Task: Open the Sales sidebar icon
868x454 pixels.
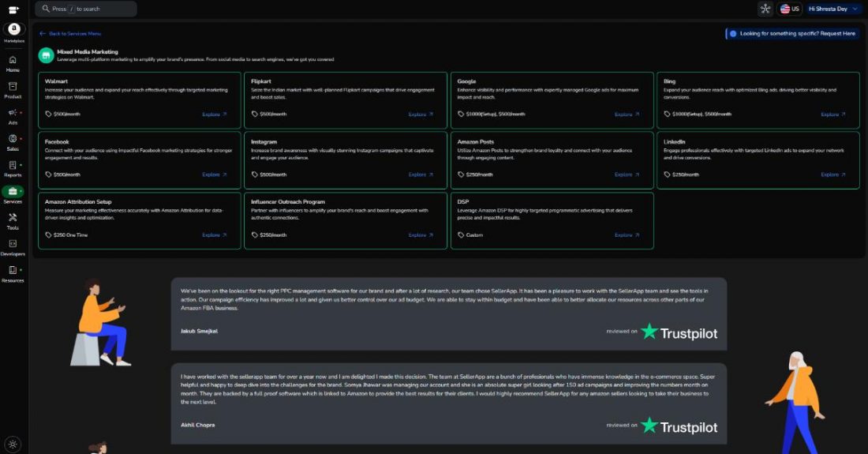Action: click(13, 138)
